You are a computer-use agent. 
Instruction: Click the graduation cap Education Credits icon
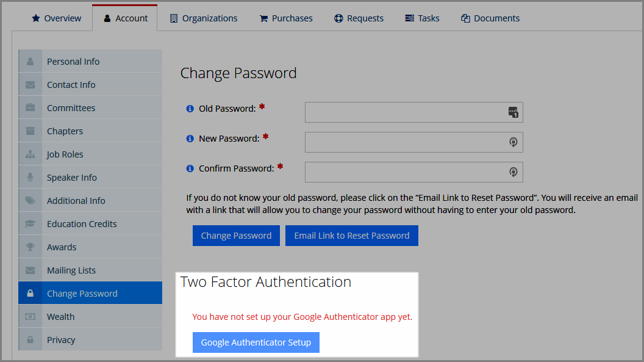pos(30,224)
